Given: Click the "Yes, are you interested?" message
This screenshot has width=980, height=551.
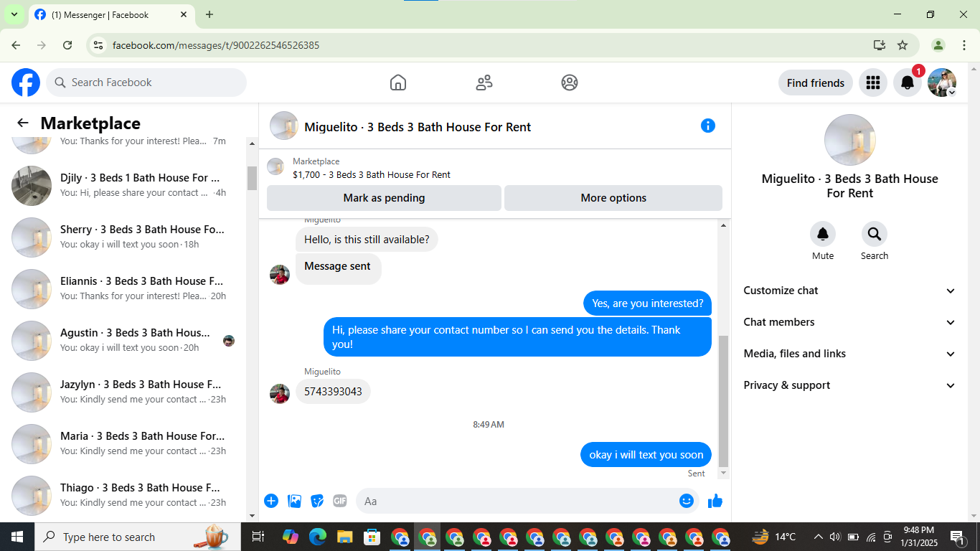Looking at the screenshot, I should click(647, 303).
